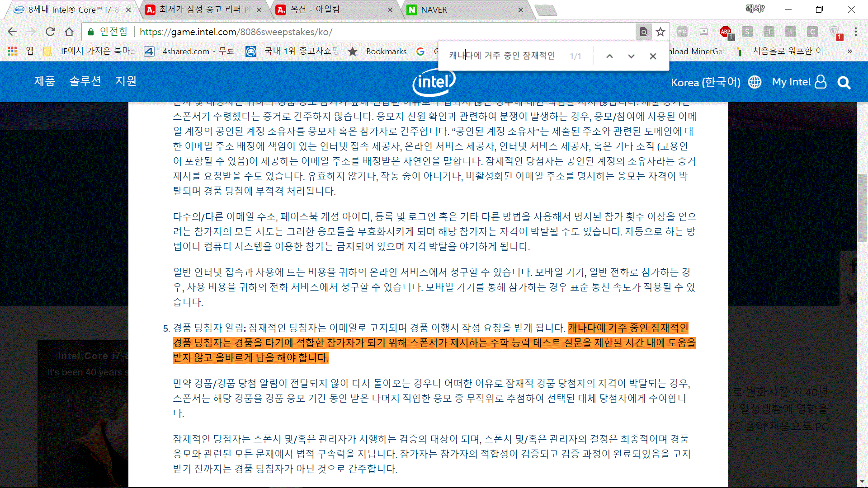Jump to next find match with down chevron
The image size is (868, 488).
(631, 56)
